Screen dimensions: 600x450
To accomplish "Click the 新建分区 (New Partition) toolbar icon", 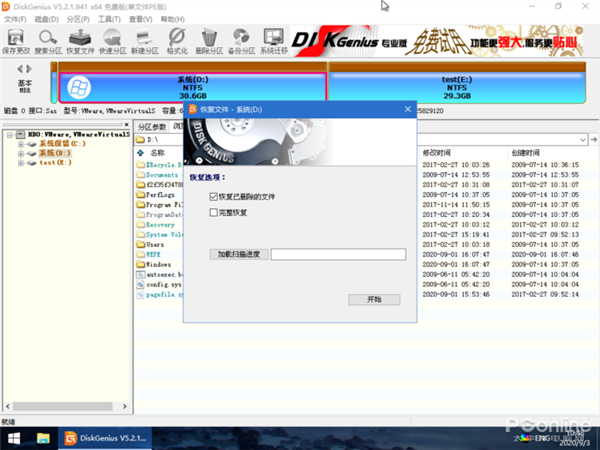I will [x=145, y=39].
